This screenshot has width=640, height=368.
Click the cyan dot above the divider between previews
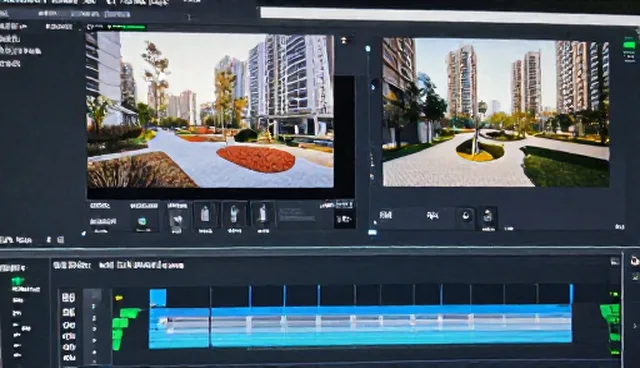(368, 49)
